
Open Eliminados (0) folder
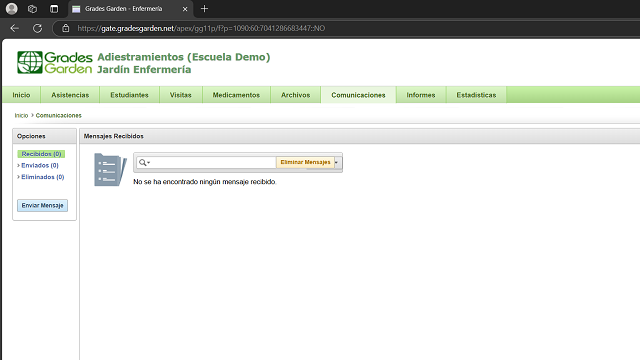pyautogui.click(x=42, y=177)
